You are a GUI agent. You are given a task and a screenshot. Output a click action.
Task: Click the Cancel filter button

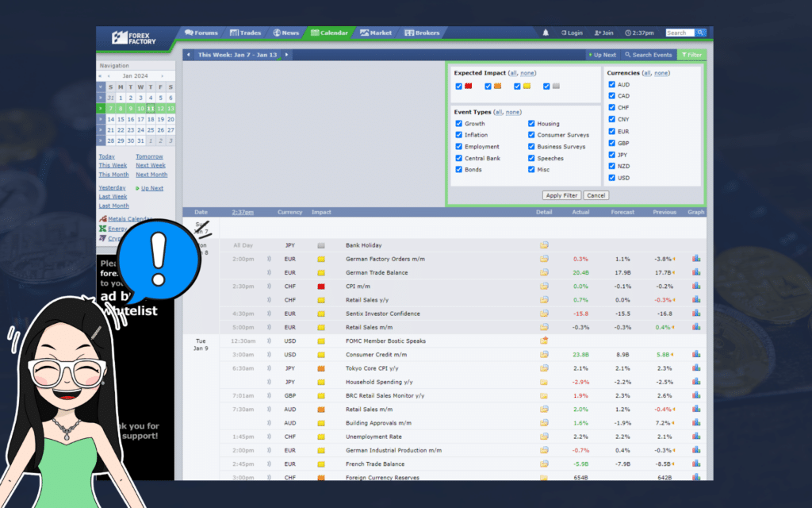tap(596, 195)
